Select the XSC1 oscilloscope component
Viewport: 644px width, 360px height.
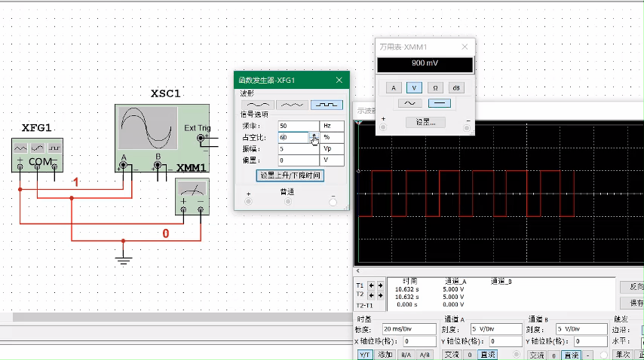click(x=162, y=138)
